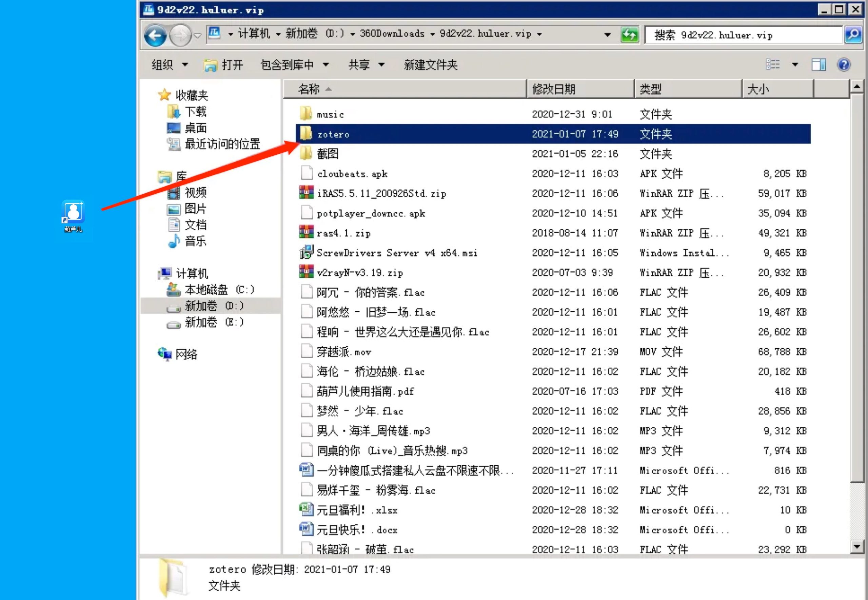
Task: Select the Word document 一分钟傻瓜式搭建私人云盘 icon
Action: point(306,469)
